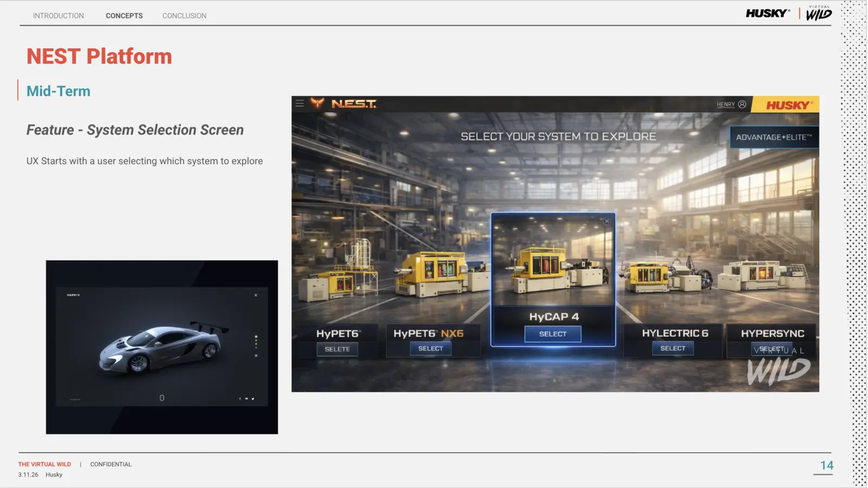Click the HYLECTRIC 6 label

(675, 333)
